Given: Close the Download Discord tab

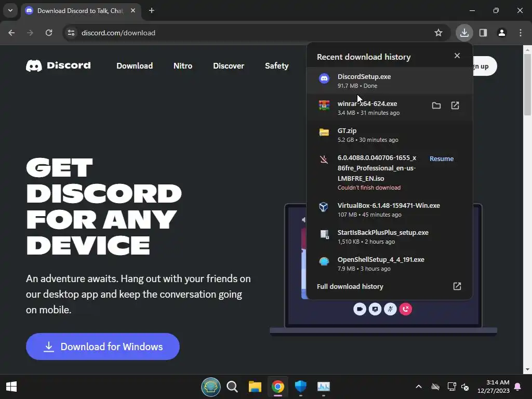Looking at the screenshot, I should coord(133,10).
